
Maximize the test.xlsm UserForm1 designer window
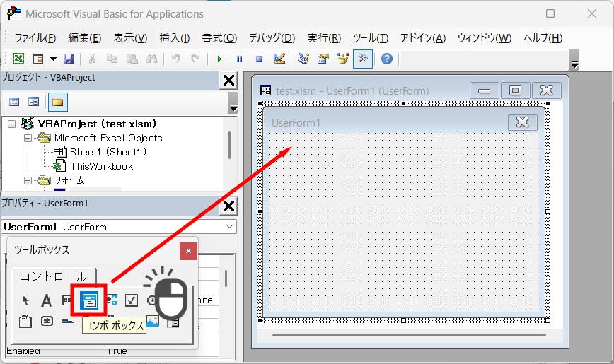515,90
